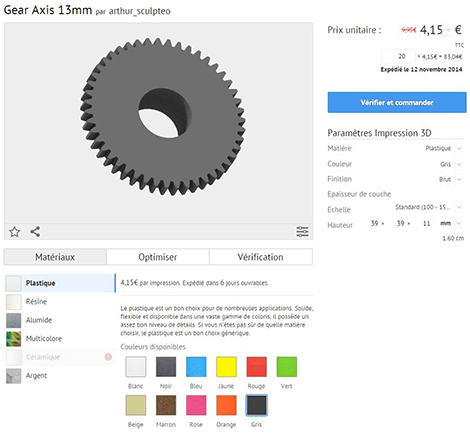Expand the Matière Plastique dropdown

coord(459,148)
